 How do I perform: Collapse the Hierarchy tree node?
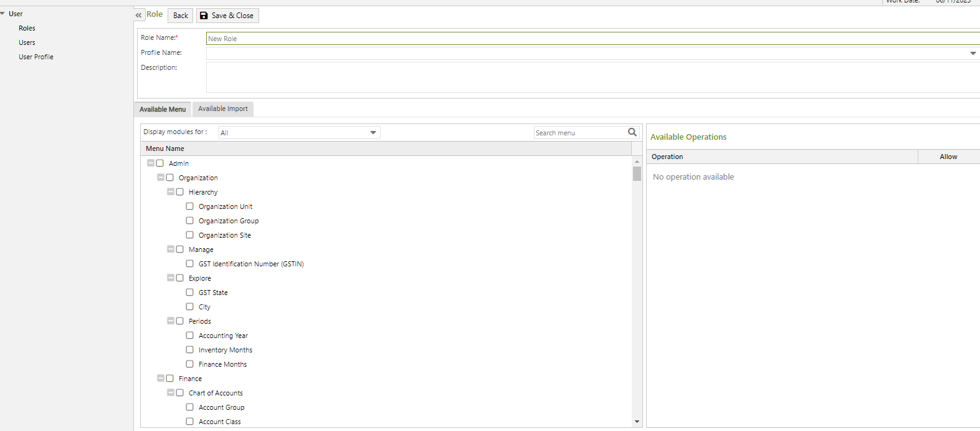(171, 192)
